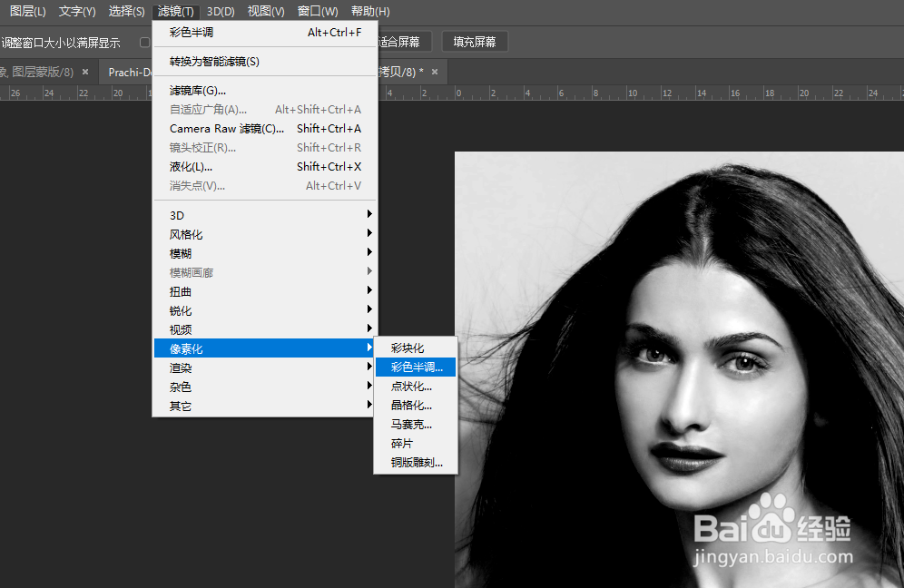Viewport: 904px width, 588px height.
Task: Choose 转换为智能滤镜(S)
Action: 265,62
